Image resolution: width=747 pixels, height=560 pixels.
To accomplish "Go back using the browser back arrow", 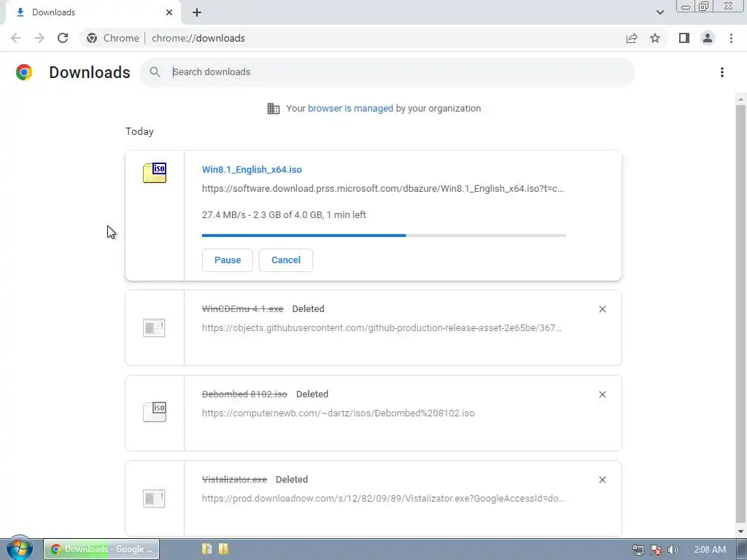I will (x=16, y=38).
